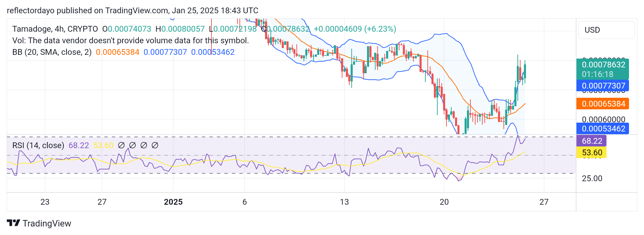
Task: Click the BB upper value 0.00077307 in legend
Action: click(165, 52)
